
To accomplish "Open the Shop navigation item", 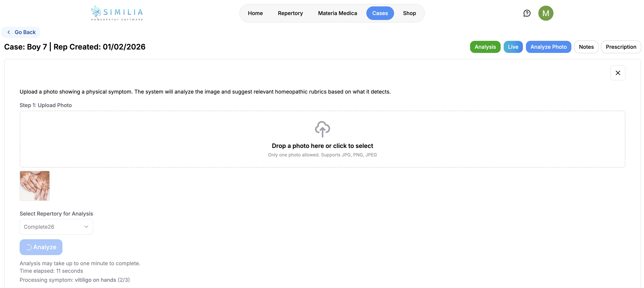I will tap(409, 13).
